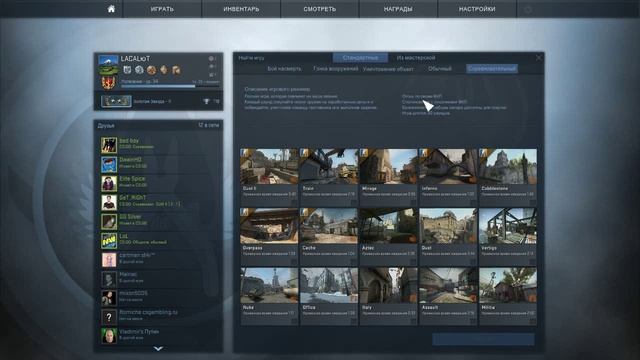Open the НАСТРОЙКИ menu
The height and width of the screenshot is (360, 640).
click(x=477, y=9)
